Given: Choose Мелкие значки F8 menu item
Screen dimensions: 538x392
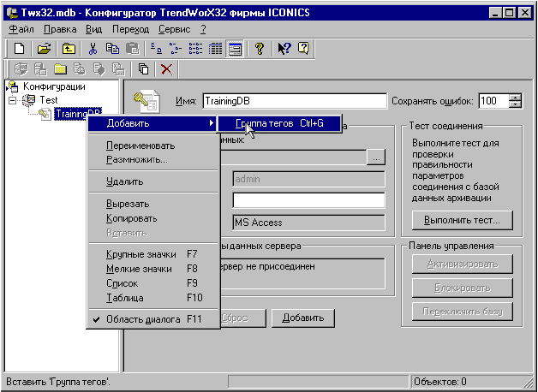Looking at the screenshot, I should (x=153, y=269).
